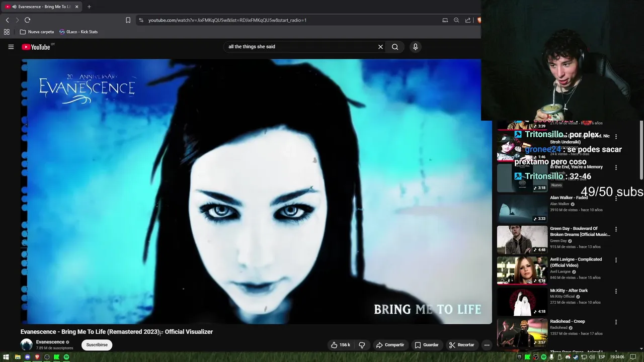Screen dimensions: 644x362
Task: Play Mr.Kitty - After Dark thumbnail
Action: (x=522, y=301)
